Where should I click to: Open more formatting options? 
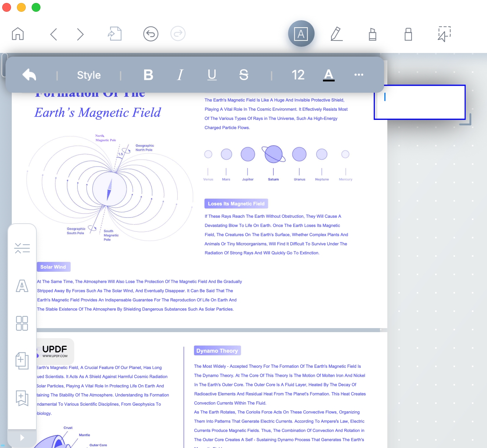coord(359,75)
